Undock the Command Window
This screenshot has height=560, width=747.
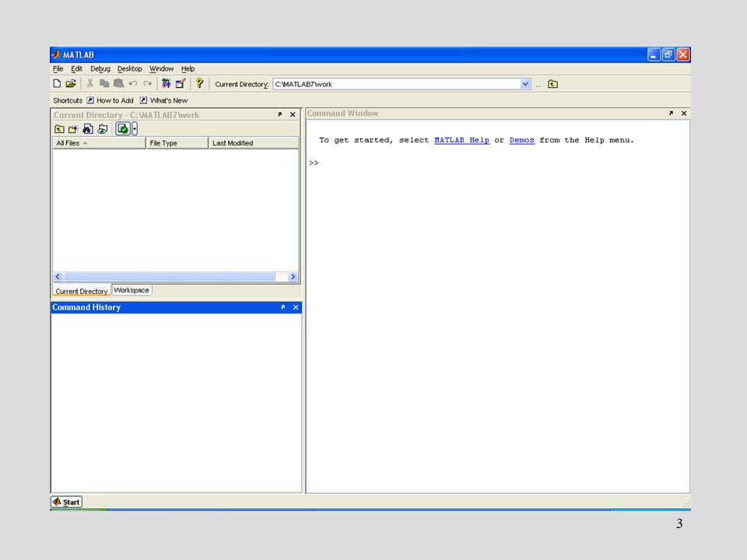672,113
